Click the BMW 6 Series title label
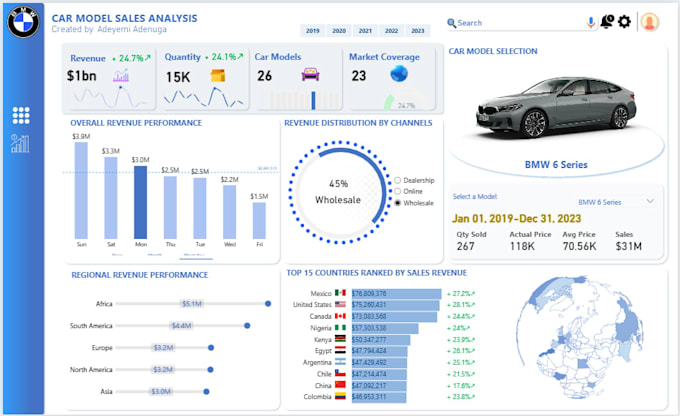The image size is (680, 416). tap(556, 164)
